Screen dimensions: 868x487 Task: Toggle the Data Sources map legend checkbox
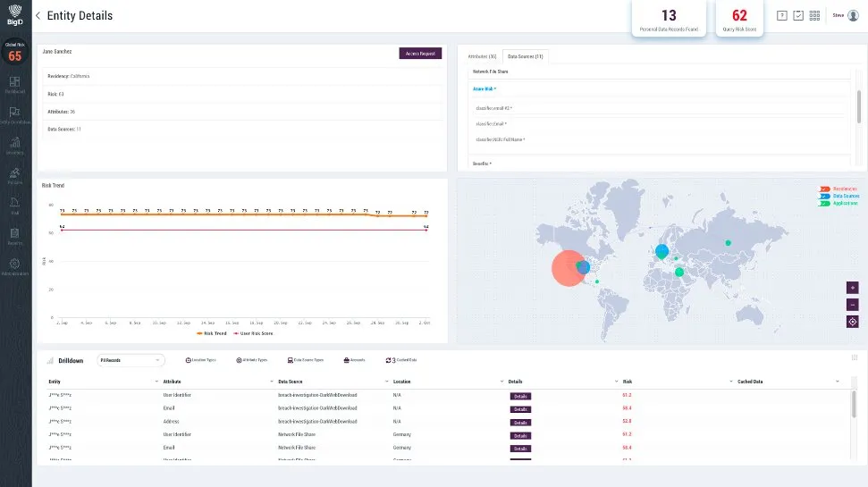click(825, 196)
